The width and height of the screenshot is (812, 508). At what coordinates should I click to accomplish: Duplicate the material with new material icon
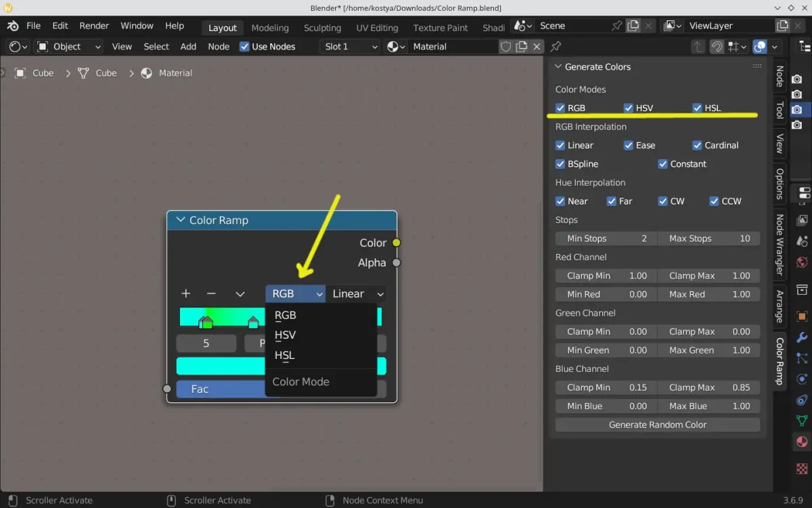click(521, 47)
